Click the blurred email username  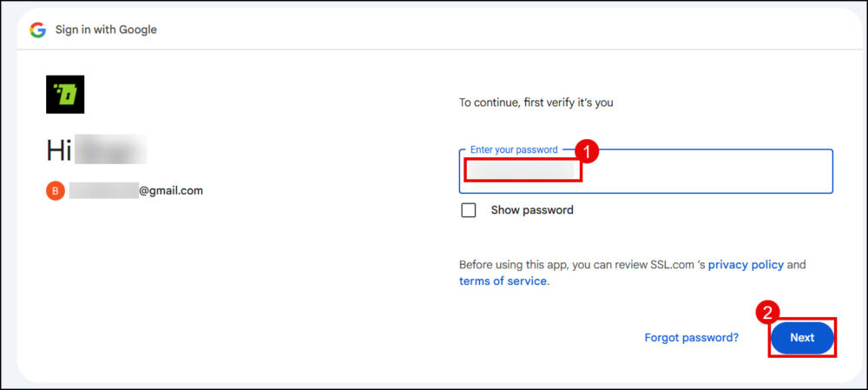pyautogui.click(x=104, y=190)
